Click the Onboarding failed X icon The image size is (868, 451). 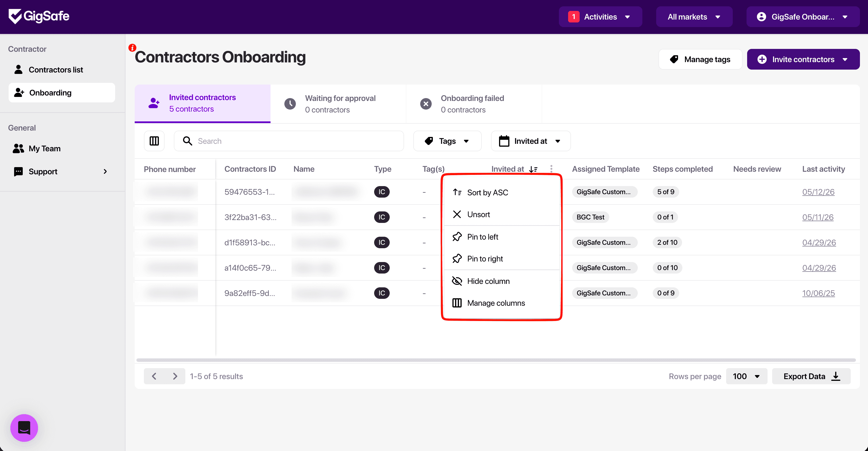426,104
